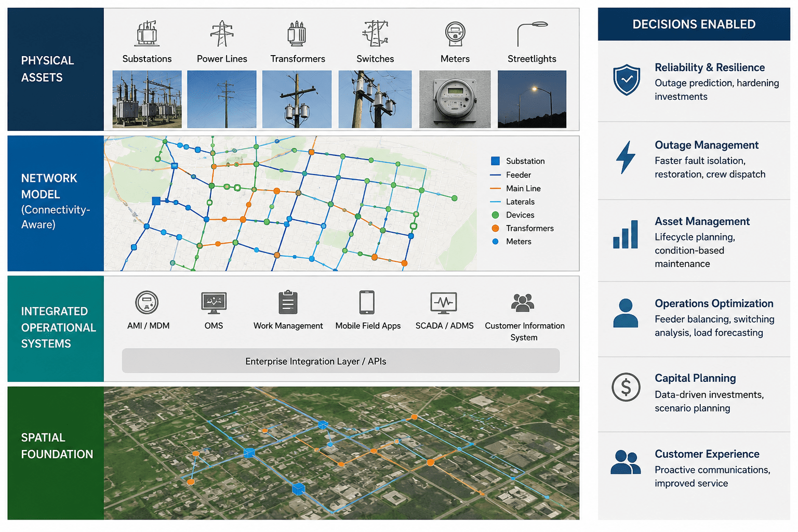
Task: Click the orange Transformers legend dot
Action: 496,228
